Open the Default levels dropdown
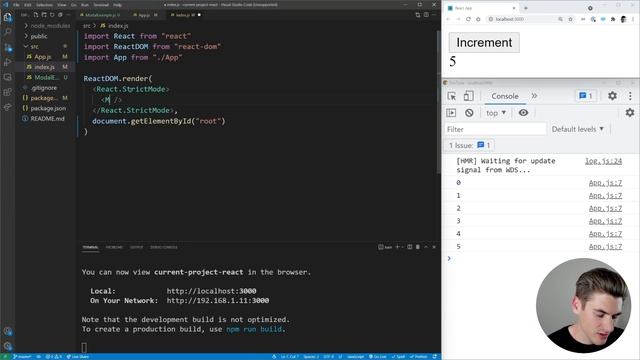Image resolution: width=640 pixels, height=360 pixels. (x=578, y=129)
